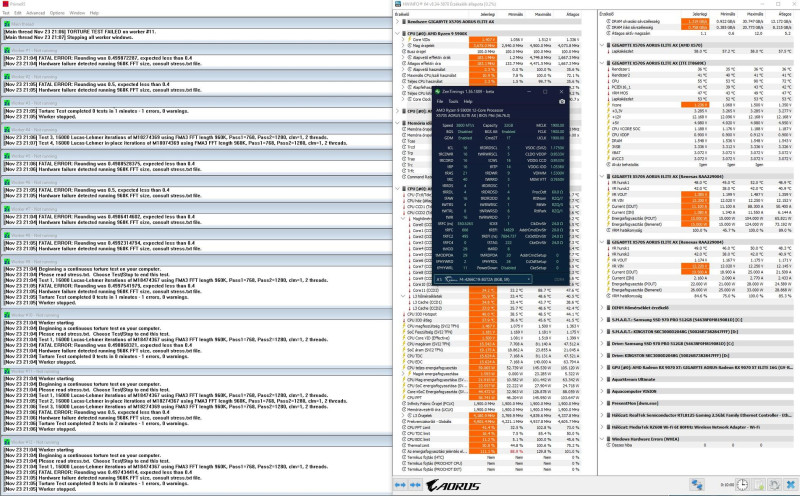Image resolution: width=800 pixels, height=496 pixels.
Task: Click Prime95 Worker #12 window icon
Action: click(7, 442)
